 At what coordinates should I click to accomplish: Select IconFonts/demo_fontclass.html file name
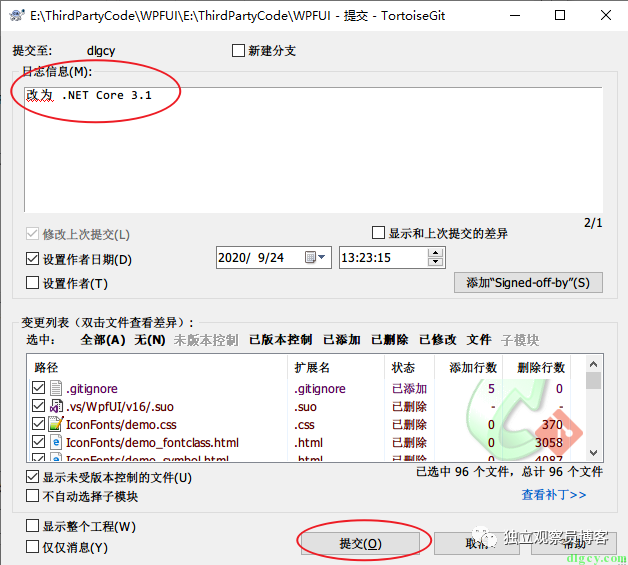pyautogui.click(x=152, y=442)
